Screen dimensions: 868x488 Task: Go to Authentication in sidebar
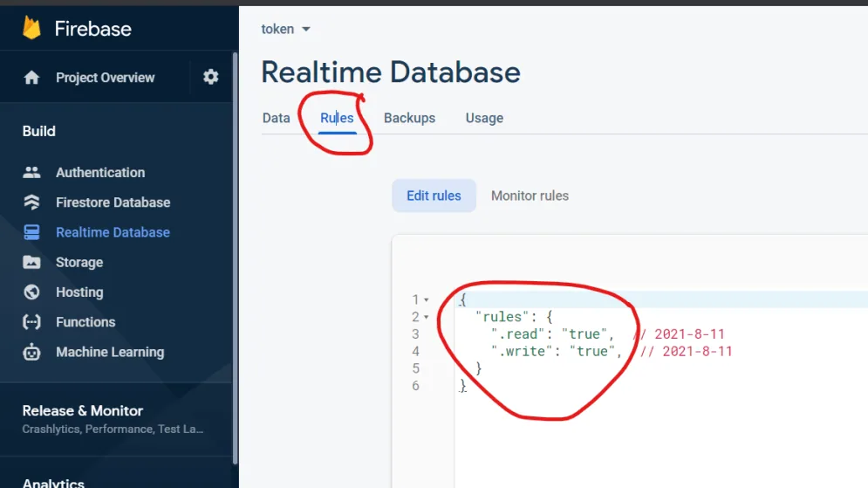[100, 172]
